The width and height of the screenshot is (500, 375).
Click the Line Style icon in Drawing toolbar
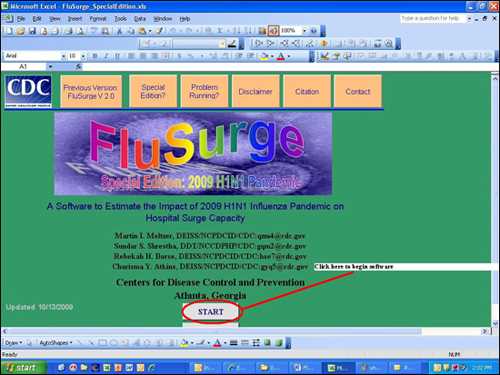(x=234, y=342)
